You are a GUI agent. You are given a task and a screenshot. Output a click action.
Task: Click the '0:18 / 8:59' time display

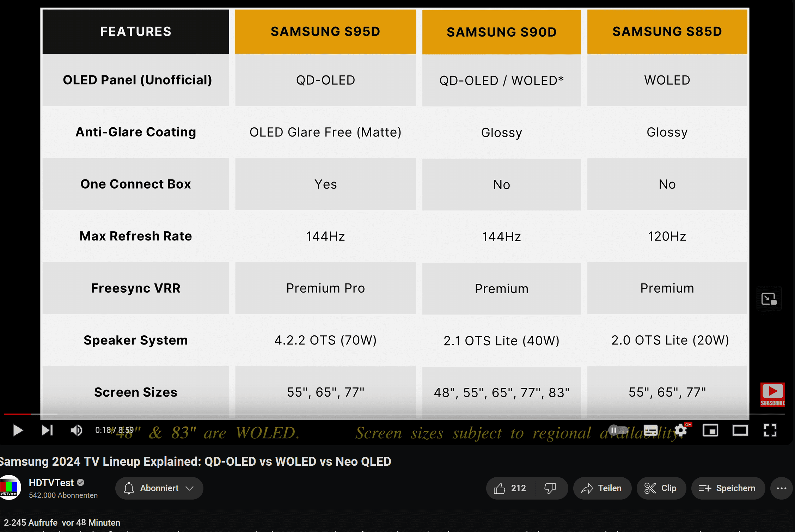(114, 430)
